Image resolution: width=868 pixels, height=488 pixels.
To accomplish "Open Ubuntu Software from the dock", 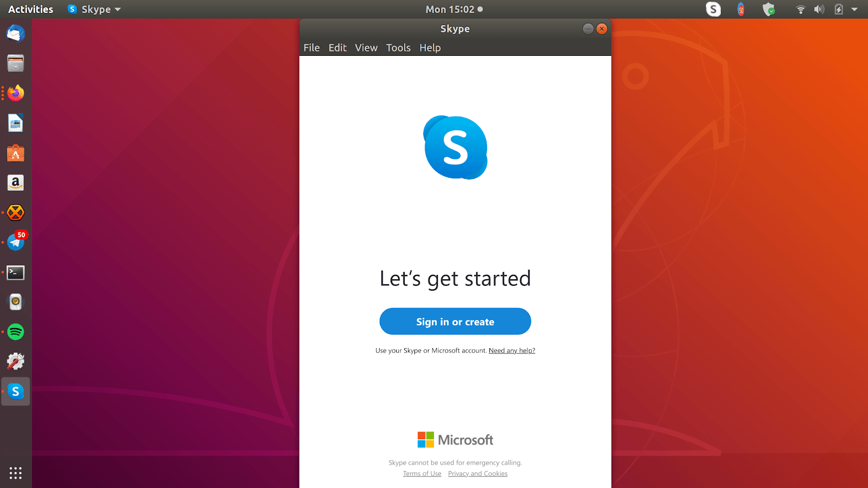I will click(15, 153).
